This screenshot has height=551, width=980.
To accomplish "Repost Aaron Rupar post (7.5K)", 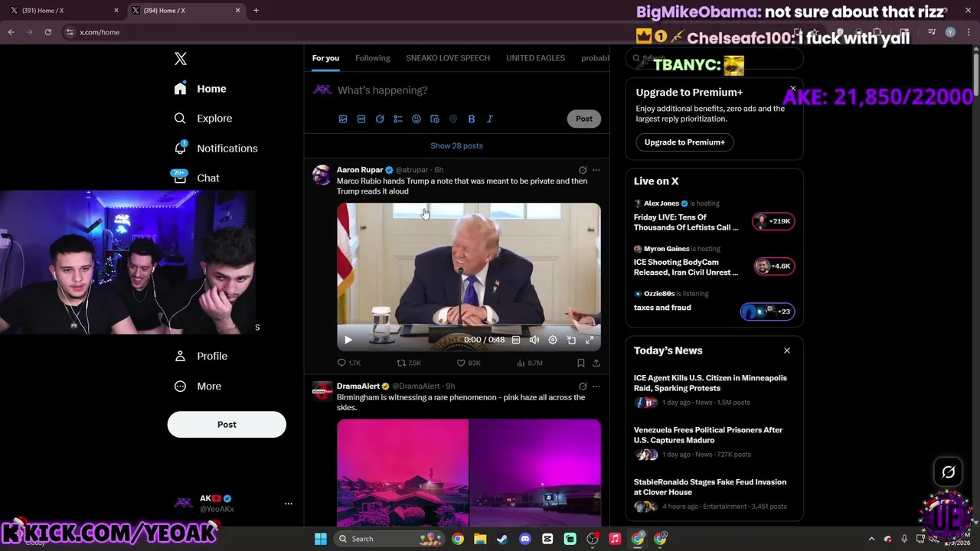I will coord(409,363).
